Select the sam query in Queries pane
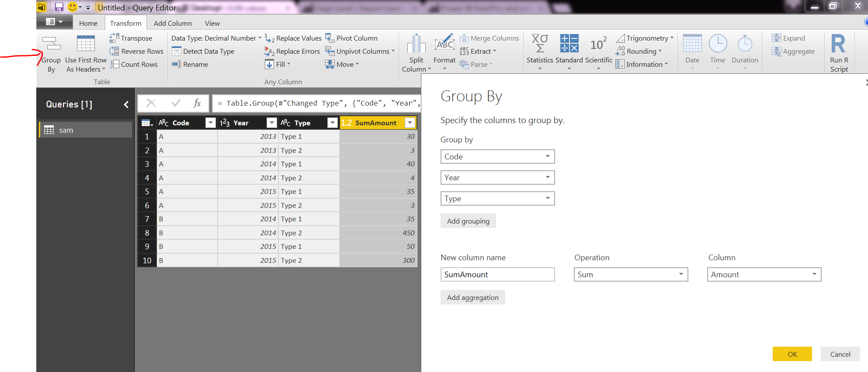This screenshot has width=868, height=372. (86, 130)
